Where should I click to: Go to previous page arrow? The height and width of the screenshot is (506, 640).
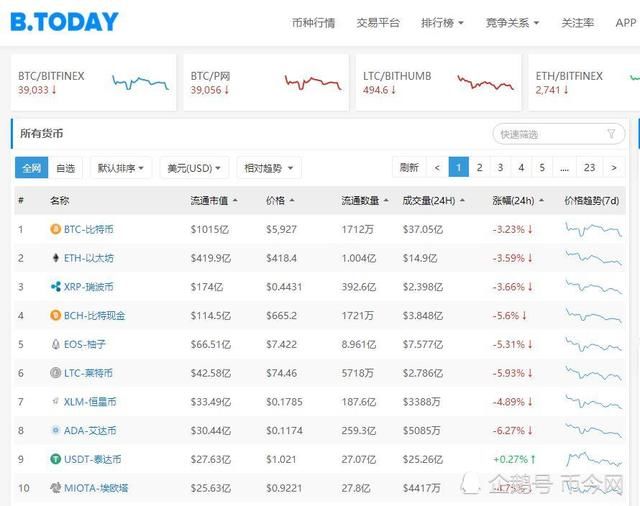[x=437, y=167]
